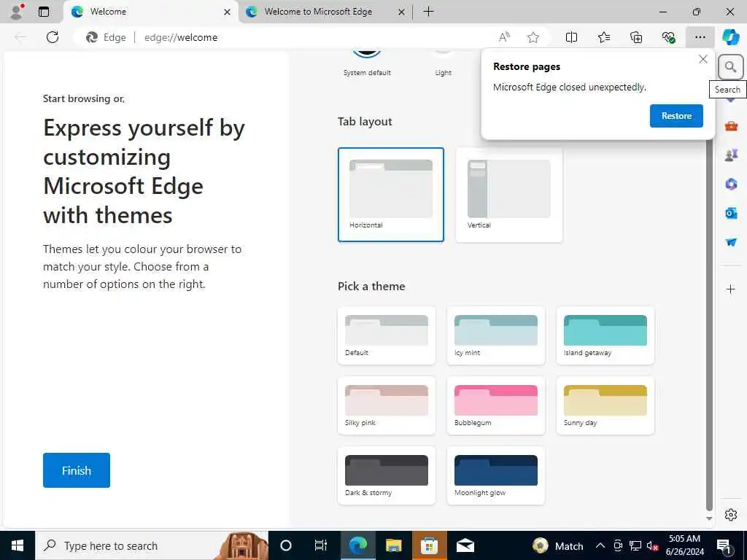Open the Copilot icon
The image size is (747, 560).
(731, 37)
